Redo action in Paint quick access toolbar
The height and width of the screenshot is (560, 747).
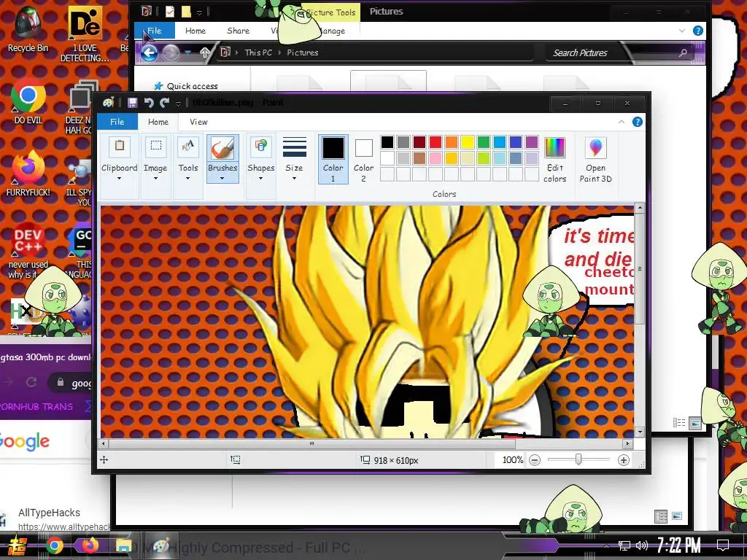(x=164, y=102)
